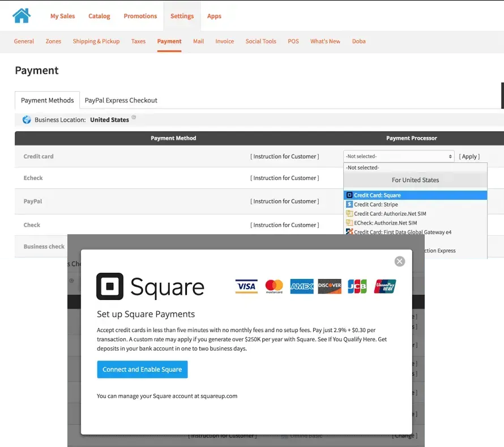Screen dimensions: 504x447
Task: Click Apply next to processor dropdown
Action: [469, 156]
